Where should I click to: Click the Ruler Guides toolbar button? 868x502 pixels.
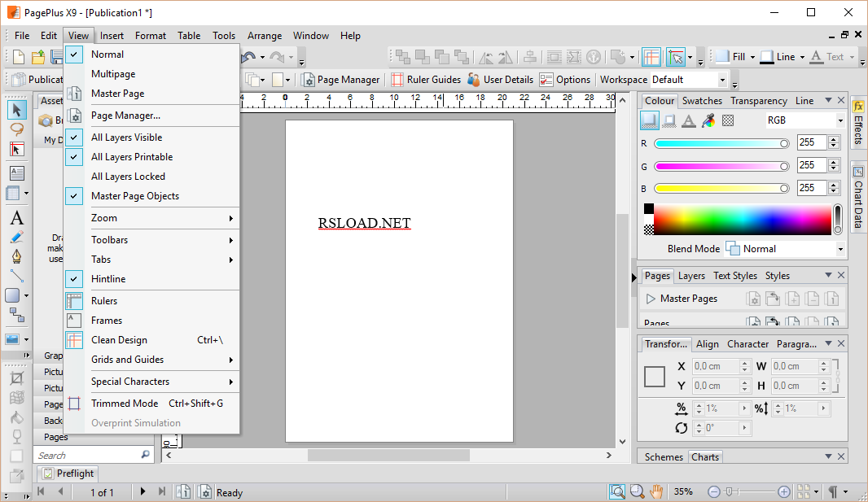click(425, 80)
